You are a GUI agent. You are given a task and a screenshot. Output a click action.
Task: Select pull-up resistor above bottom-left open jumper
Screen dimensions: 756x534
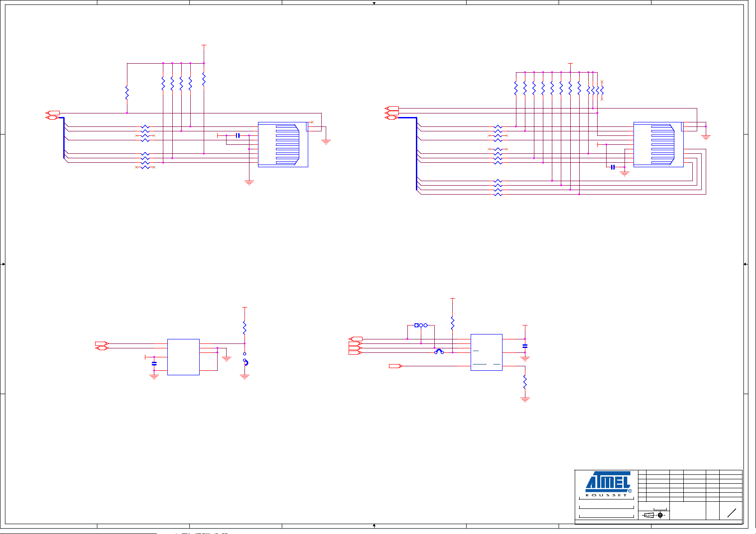245,328
